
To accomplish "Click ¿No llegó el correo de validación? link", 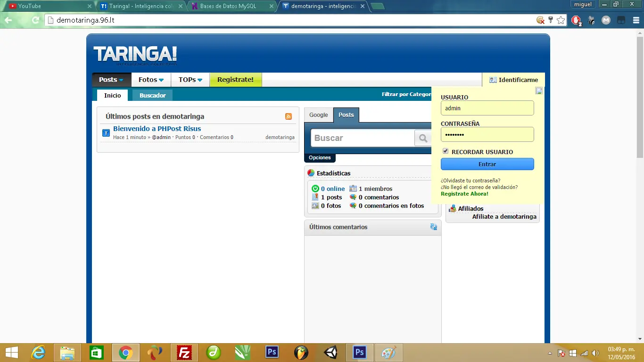I will 479,187.
